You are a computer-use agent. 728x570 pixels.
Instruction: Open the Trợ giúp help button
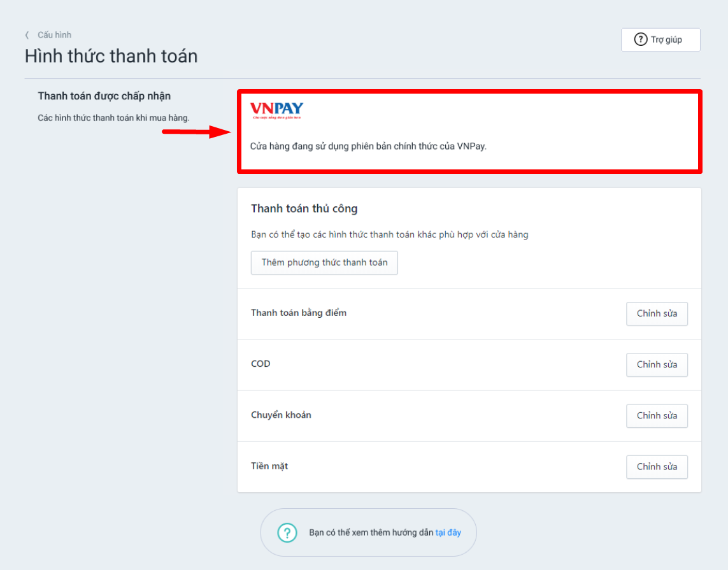coord(660,39)
